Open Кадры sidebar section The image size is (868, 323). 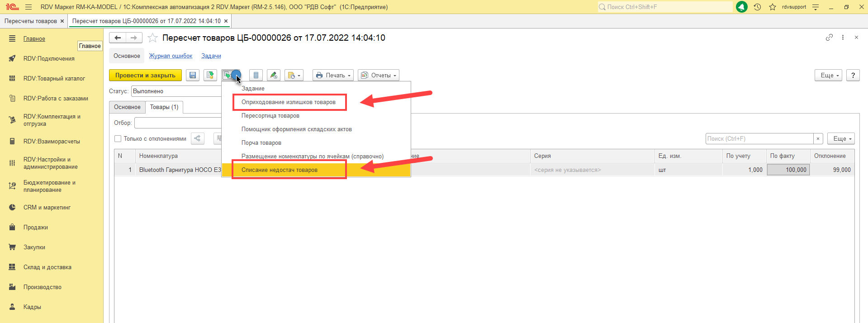point(32,307)
